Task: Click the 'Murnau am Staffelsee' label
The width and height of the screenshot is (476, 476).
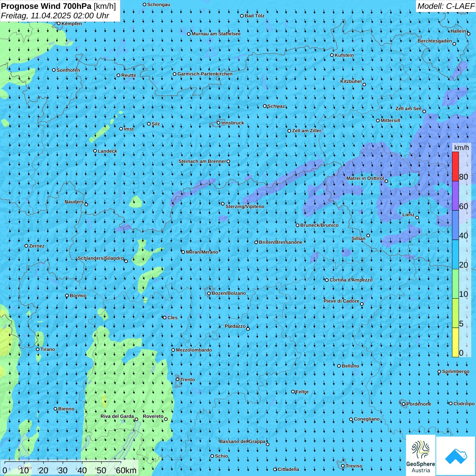Action: click(x=216, y=34)
